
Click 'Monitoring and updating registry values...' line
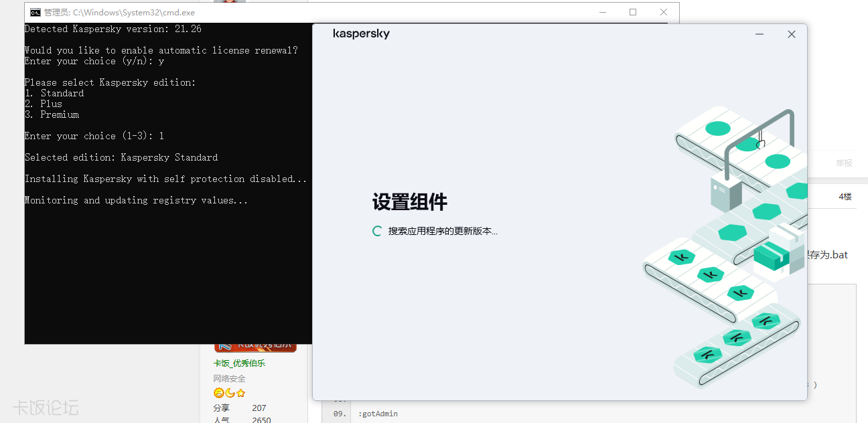(x=137, y=200)
